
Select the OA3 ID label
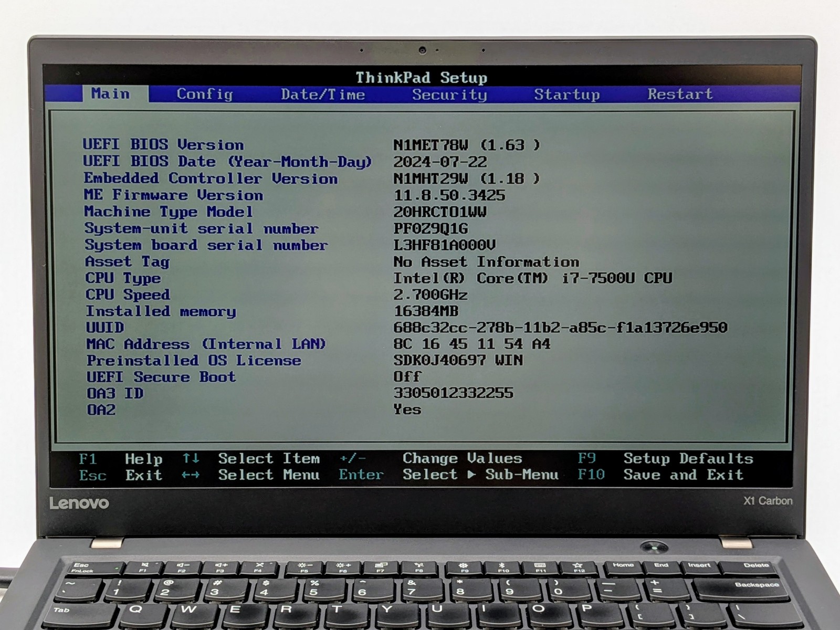point(115,393)
